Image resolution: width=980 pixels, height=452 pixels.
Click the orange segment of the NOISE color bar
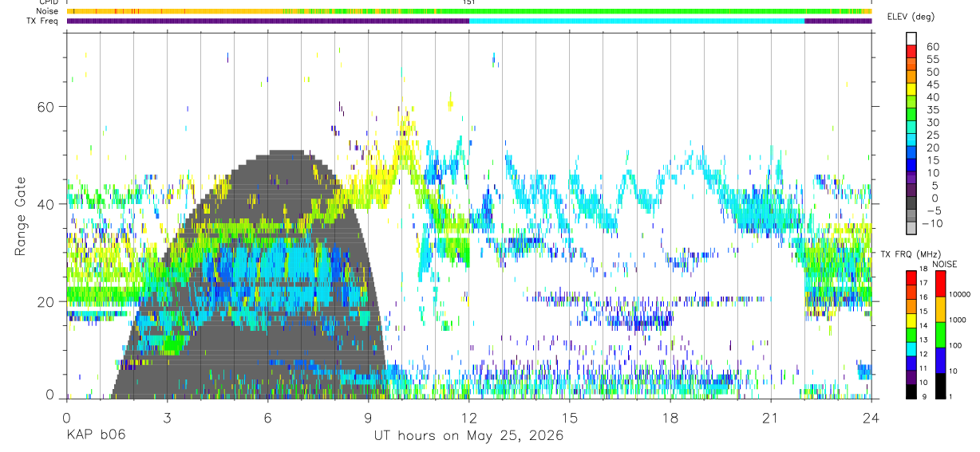point(939,309)
